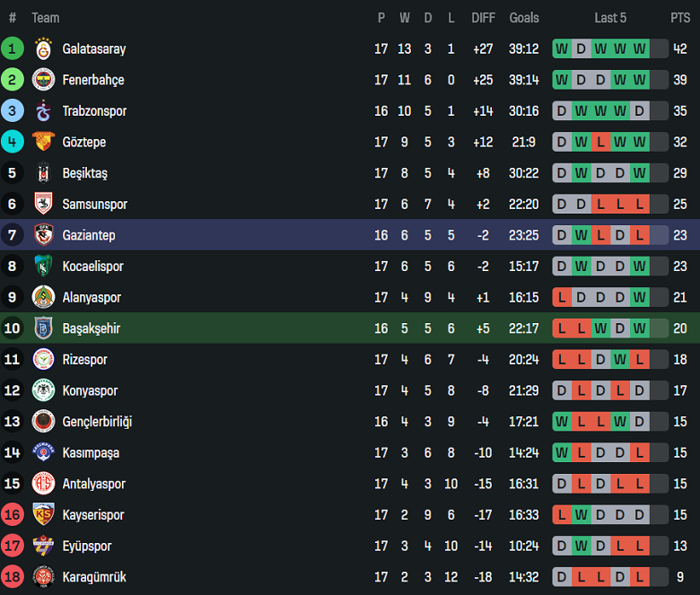Open the Gaziantep team link
The height and width of the screenshot is (595, 700).
tap(88, 235)
